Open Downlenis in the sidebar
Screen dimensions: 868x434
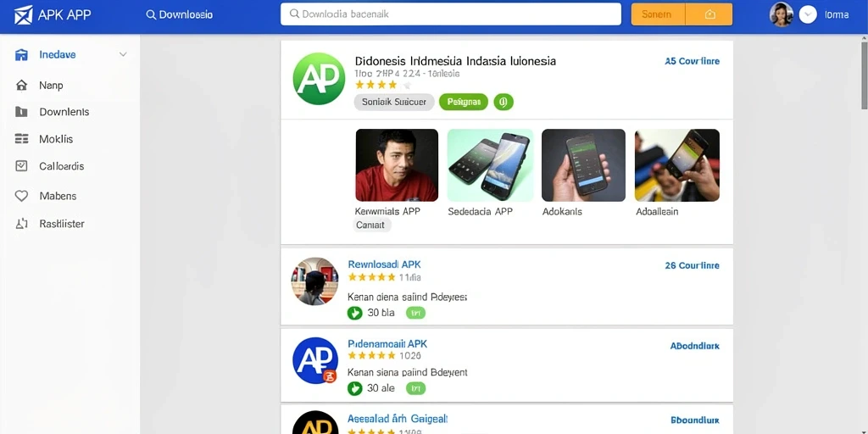pyautogui.click(x=64, y=112)
